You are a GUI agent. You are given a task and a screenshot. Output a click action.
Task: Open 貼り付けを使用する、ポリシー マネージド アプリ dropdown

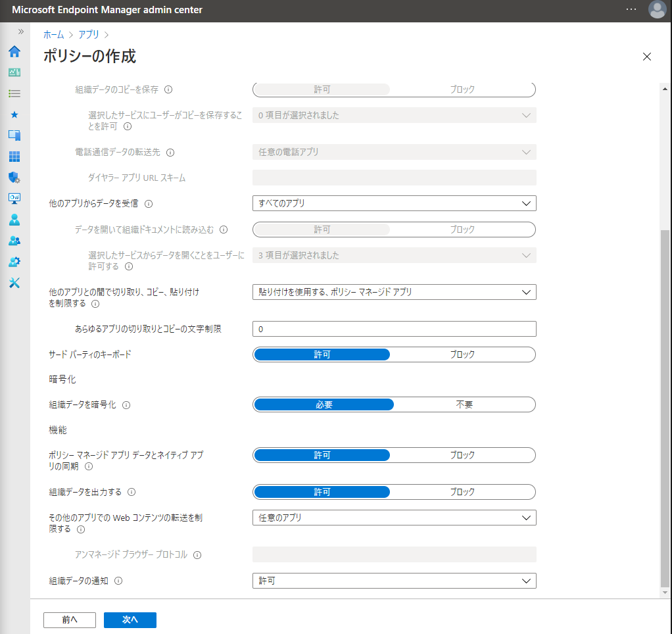coord(395,293)
